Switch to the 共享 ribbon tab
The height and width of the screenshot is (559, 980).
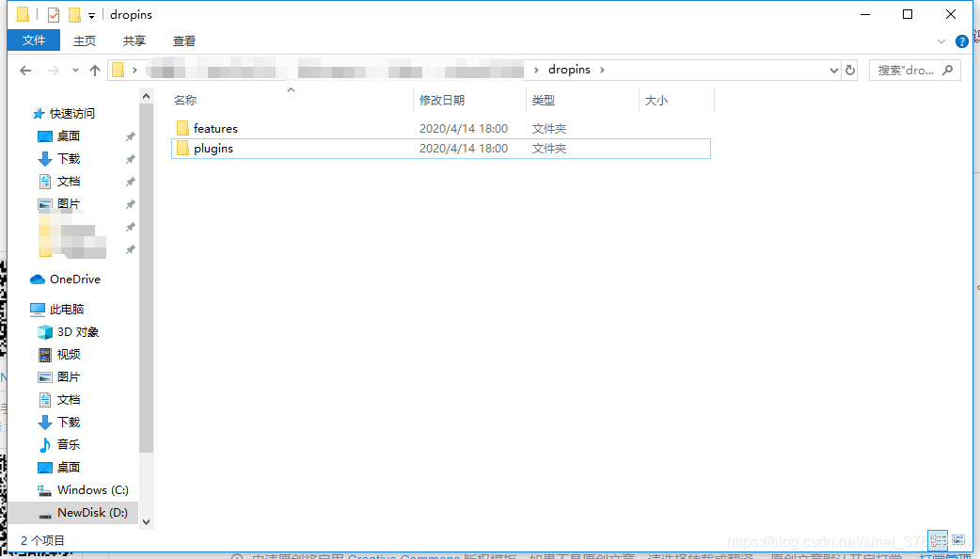[x=134, y=40]
